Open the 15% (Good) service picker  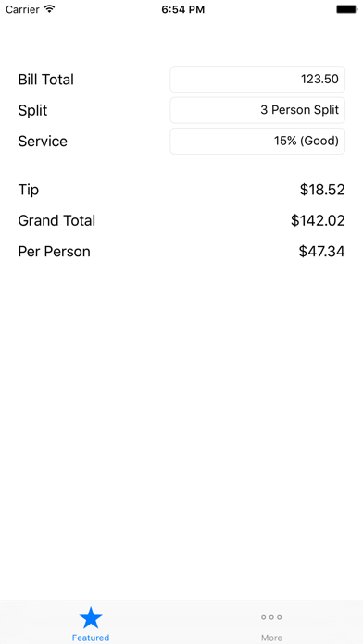pyautogui.click(x=257, y=141)
